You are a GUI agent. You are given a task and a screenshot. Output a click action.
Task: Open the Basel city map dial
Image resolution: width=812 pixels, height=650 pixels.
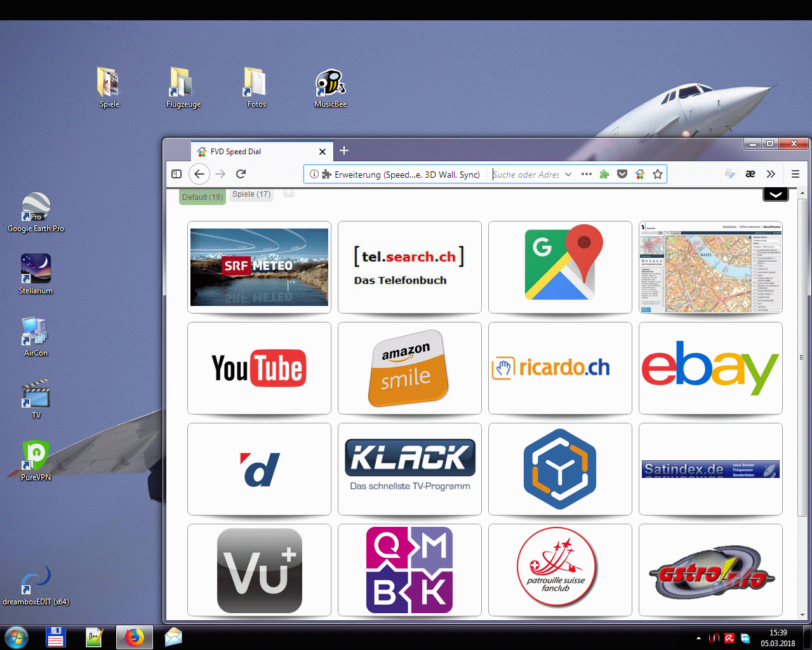(x=710, y=267)
